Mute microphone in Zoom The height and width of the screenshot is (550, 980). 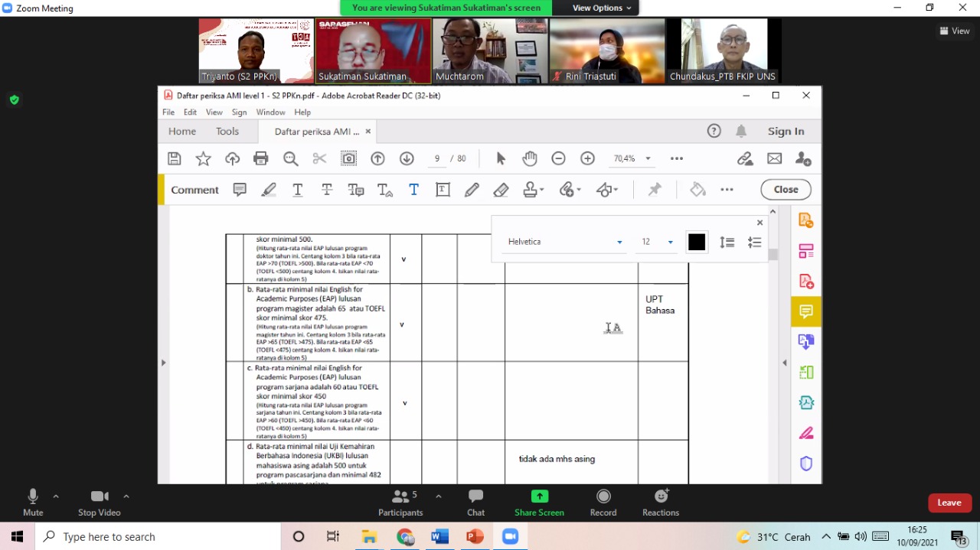pos(33,503)
